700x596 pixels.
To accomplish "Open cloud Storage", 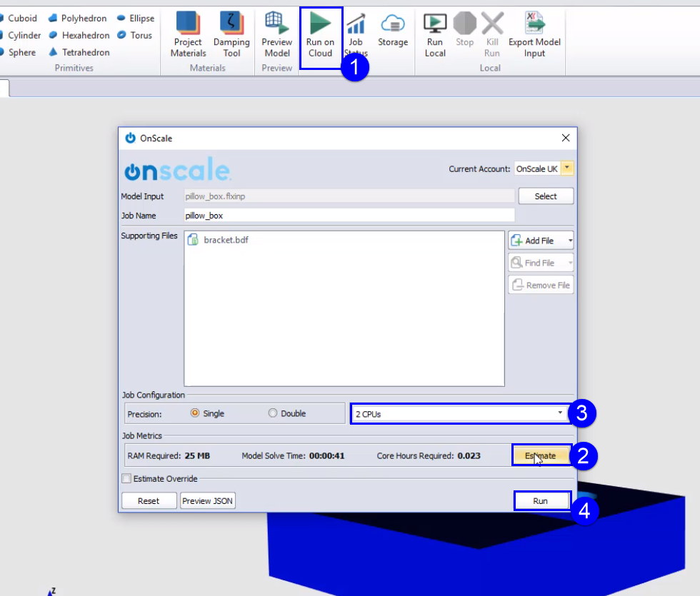I will pos(393,30).
